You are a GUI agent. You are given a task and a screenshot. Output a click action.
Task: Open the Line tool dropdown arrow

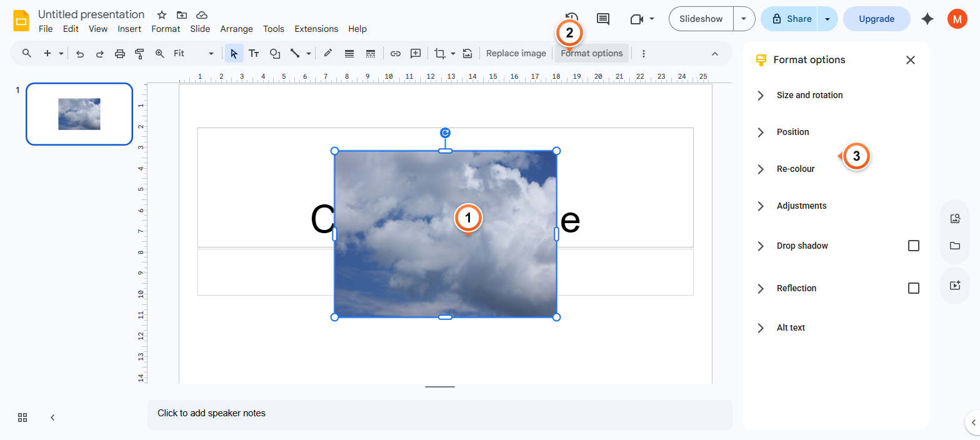[309, 53]
